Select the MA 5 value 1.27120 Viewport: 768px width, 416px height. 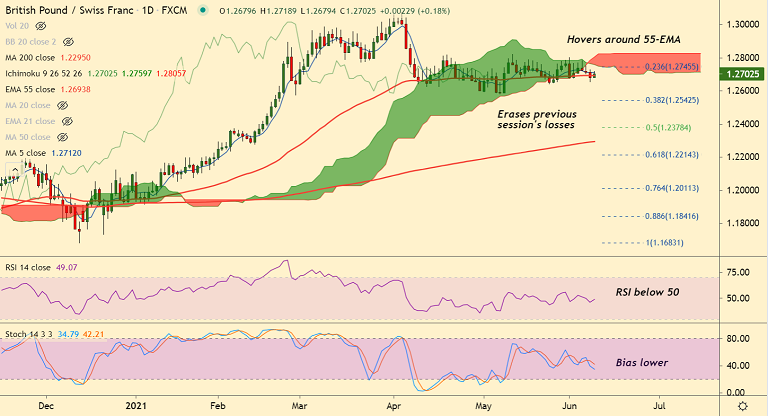click(x=67, y=153)
